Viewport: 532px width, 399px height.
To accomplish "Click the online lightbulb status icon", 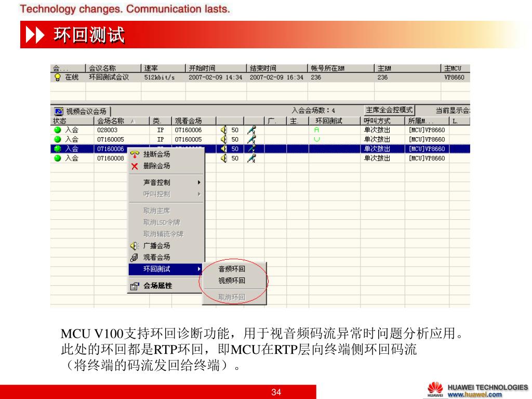I will click(58, 77).
